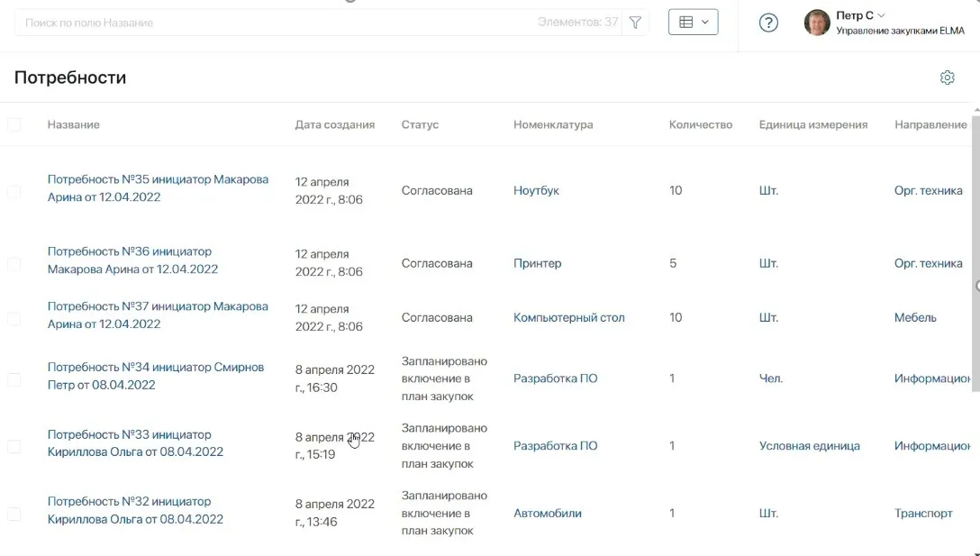Screen dimensions: 980x556
Task: Open the table settings gear icon
Action: (947, 77)
